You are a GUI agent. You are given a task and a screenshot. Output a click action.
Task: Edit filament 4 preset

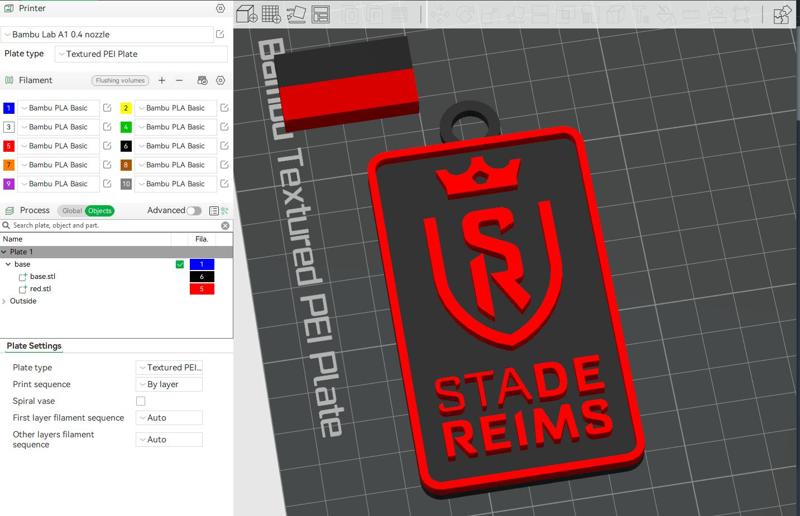224,127
